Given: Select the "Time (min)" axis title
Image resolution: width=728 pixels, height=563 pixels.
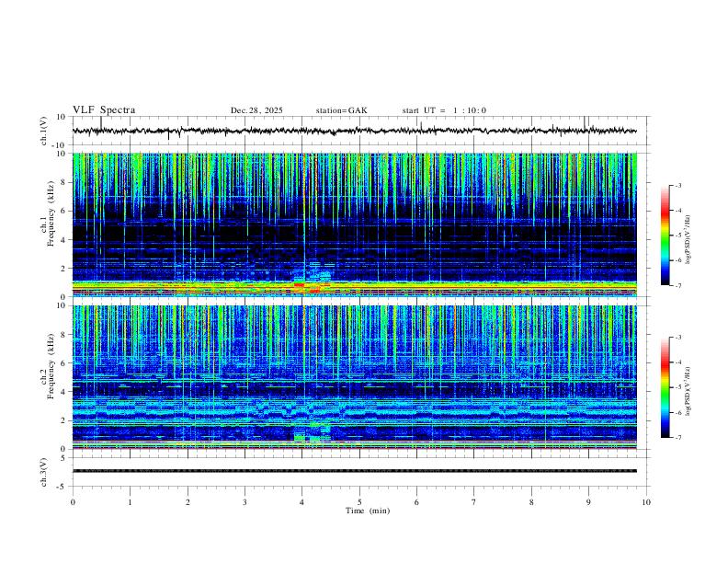Looking at the screenshot, I should [368, 511].
